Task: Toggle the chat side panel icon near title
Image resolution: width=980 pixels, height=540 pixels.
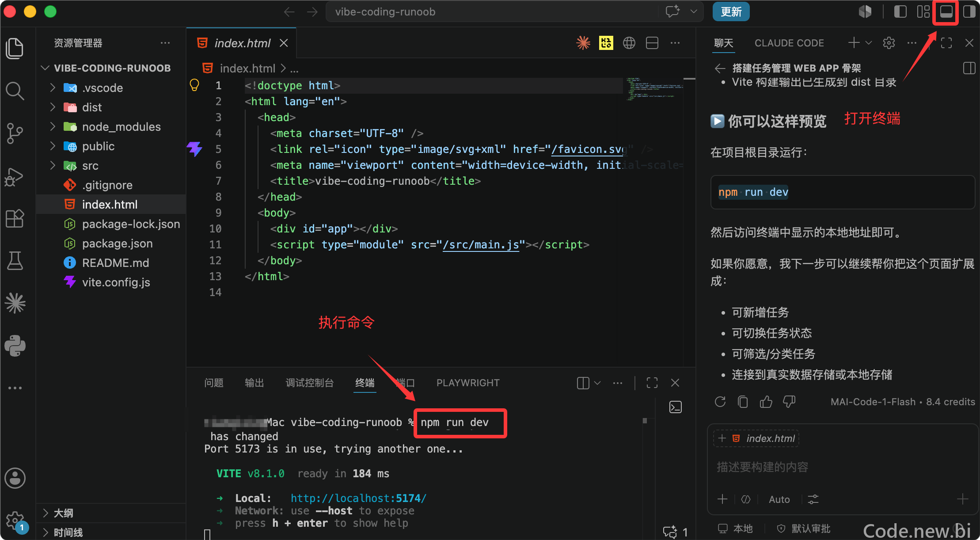Action: [969, 68]
